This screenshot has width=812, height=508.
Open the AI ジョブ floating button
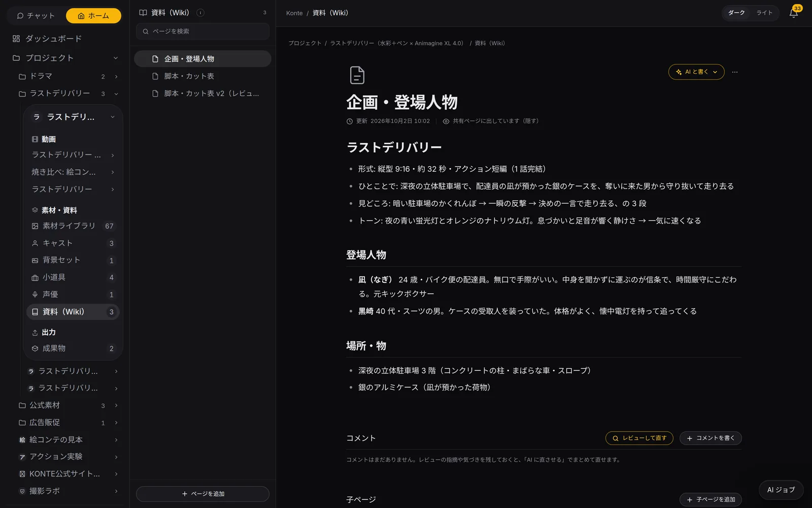click(781, 490)
